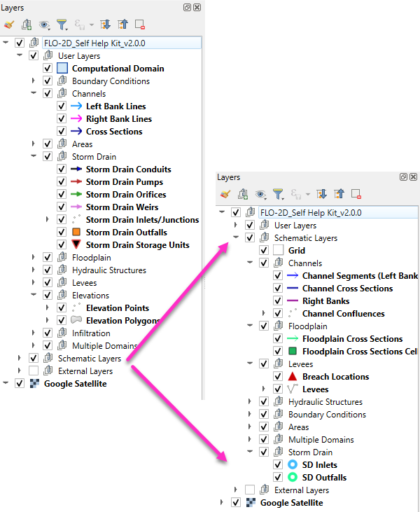Uncheck the Storm Drain Conduits layer checkbox
Screen dimensions: 420x512
[x=62, y=169]
